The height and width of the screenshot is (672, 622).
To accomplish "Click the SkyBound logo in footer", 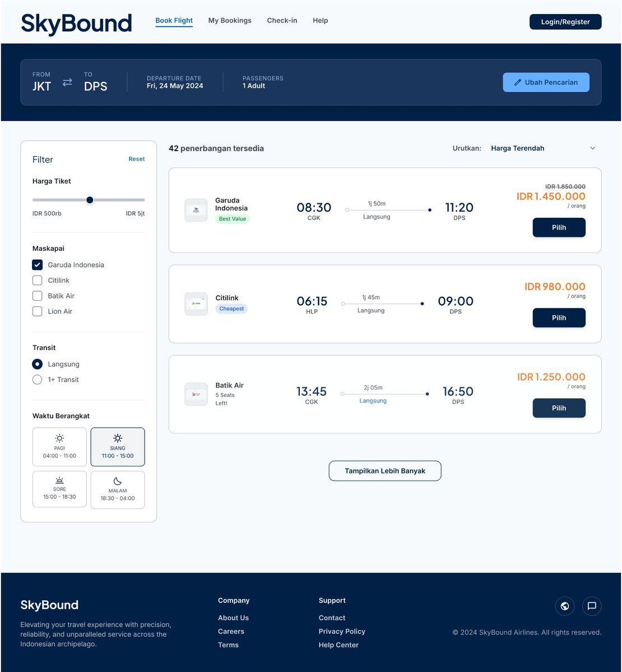I will click(x=49, y=605).
